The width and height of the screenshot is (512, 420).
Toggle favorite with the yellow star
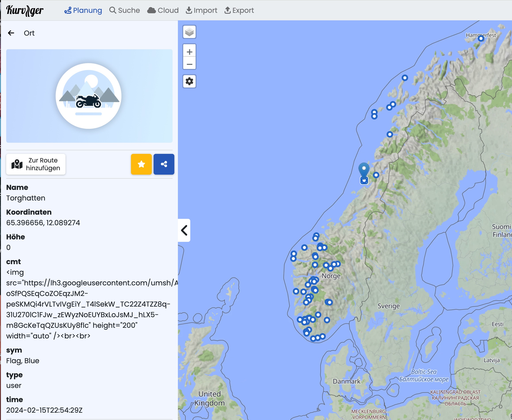point(141,164)
